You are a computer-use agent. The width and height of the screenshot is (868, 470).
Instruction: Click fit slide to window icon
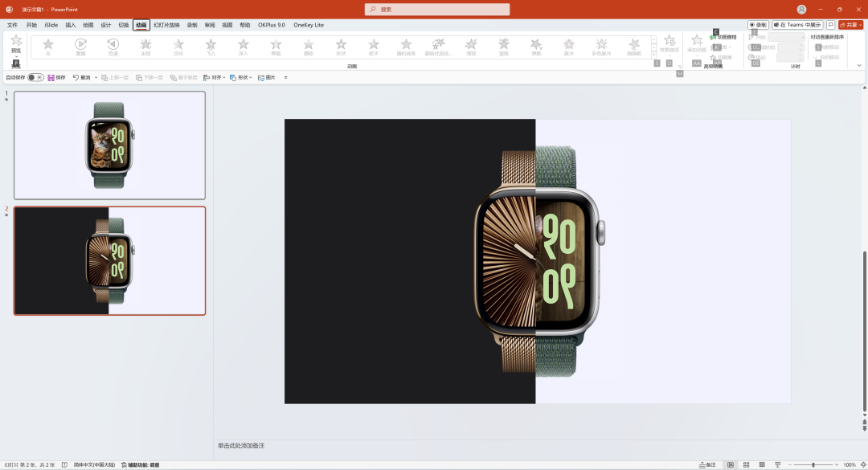pos(863,465)
